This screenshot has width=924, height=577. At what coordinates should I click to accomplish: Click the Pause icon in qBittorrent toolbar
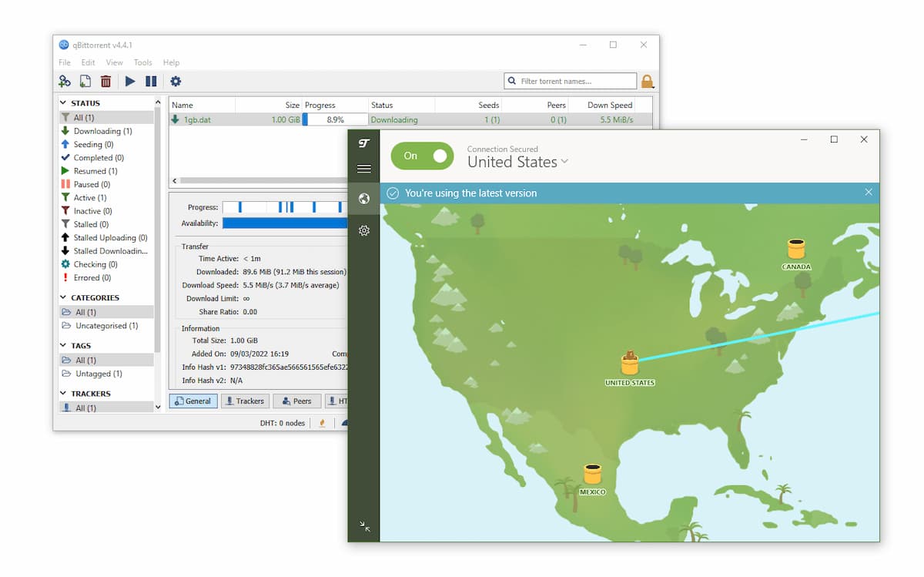[151, 81]
